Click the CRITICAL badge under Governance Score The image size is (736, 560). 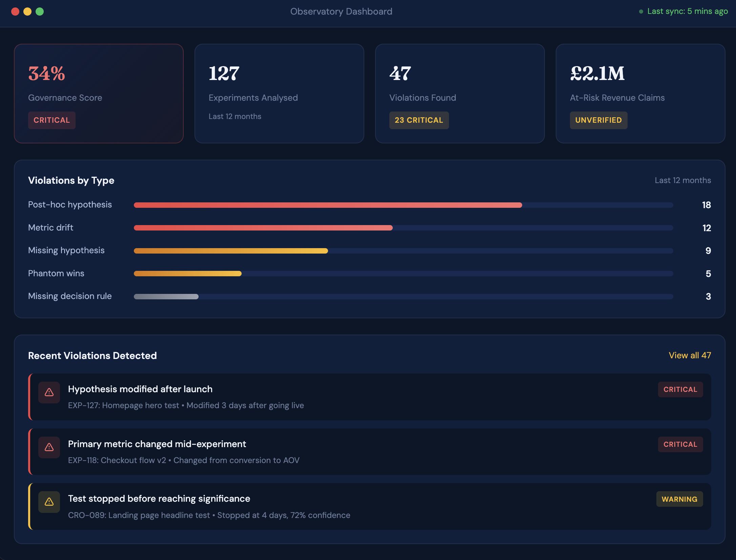pyautogui.click(x=52, y=120)
